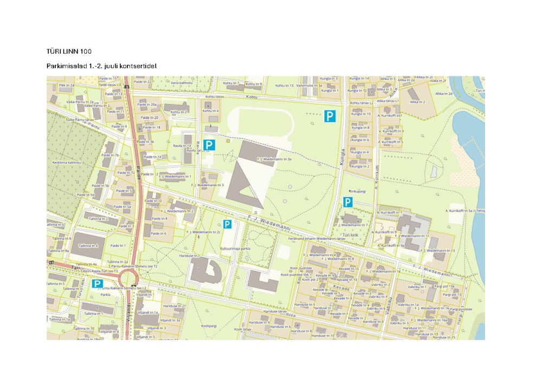This screenshot has height=392, width=555.
Task: Click the 'Vabriku tn 1' label
Action: (417, 286)
